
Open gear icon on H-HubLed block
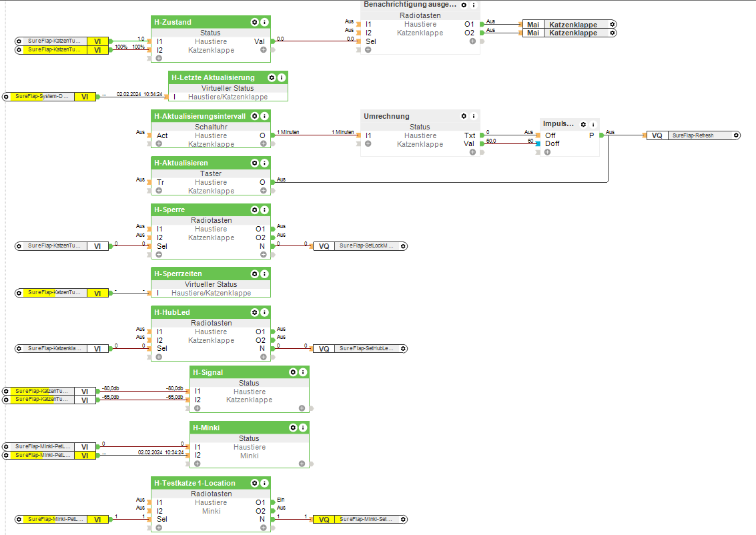(x=255, y=312)
